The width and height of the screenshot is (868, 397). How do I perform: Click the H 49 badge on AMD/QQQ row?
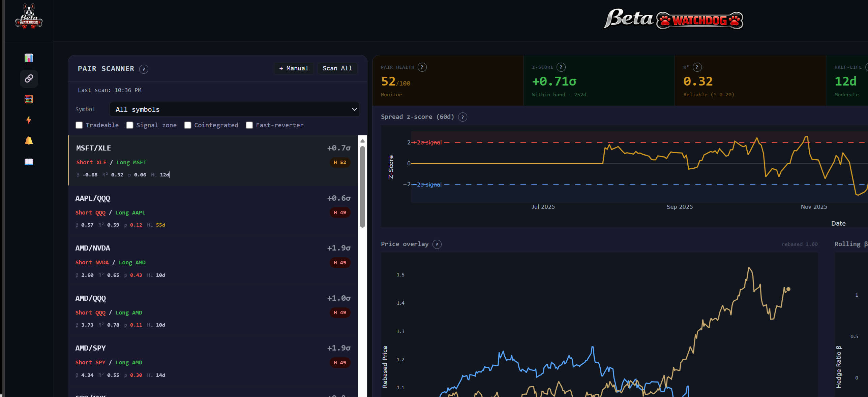tap(340, 312)
